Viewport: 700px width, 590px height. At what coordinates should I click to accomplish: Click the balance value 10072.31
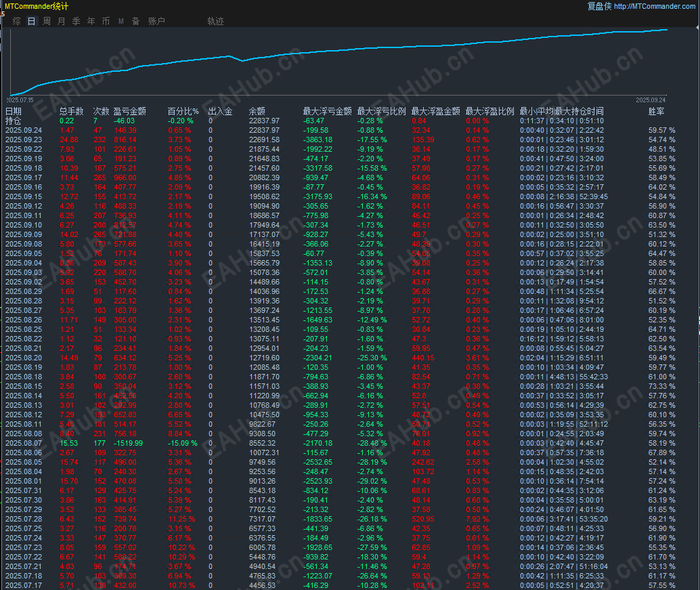pos(264,452)
